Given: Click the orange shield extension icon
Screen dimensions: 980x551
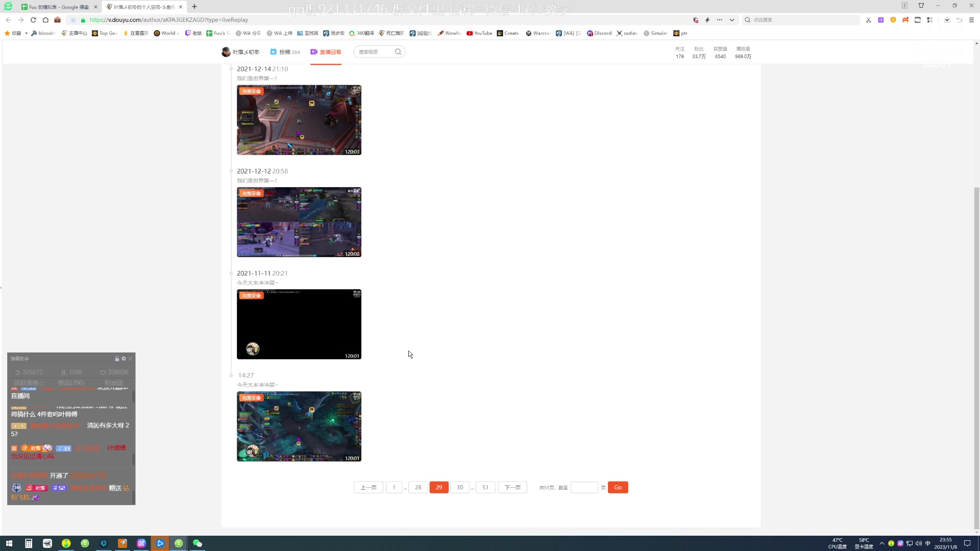Looking at the screenshot, I should point(893,20).
